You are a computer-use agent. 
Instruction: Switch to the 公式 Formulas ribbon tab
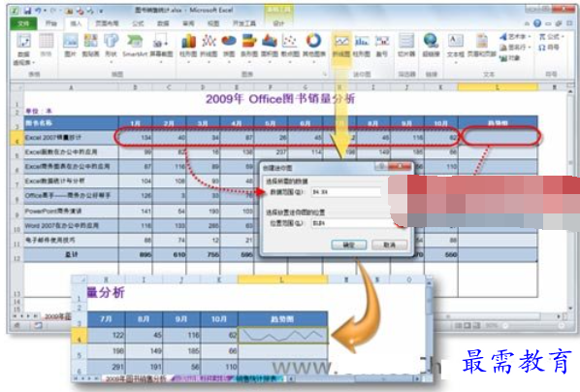point(138,23)
